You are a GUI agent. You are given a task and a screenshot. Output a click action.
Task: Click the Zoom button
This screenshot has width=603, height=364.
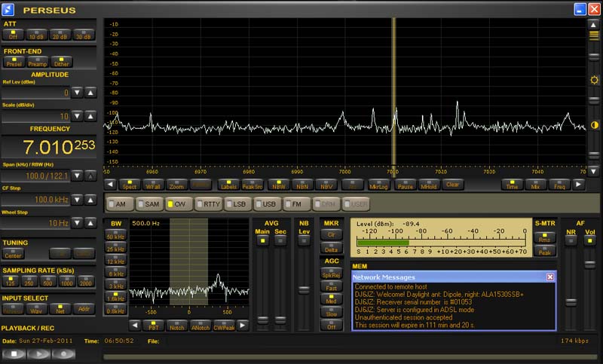click(x=176, y=185)
